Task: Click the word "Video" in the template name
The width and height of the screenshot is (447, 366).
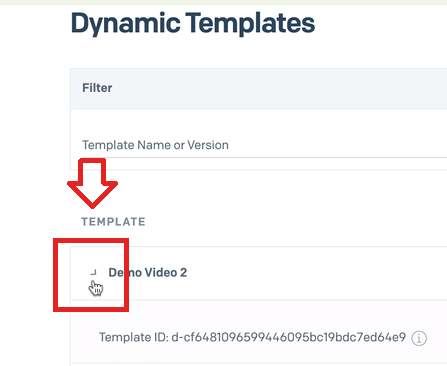Action: [161, 273]
